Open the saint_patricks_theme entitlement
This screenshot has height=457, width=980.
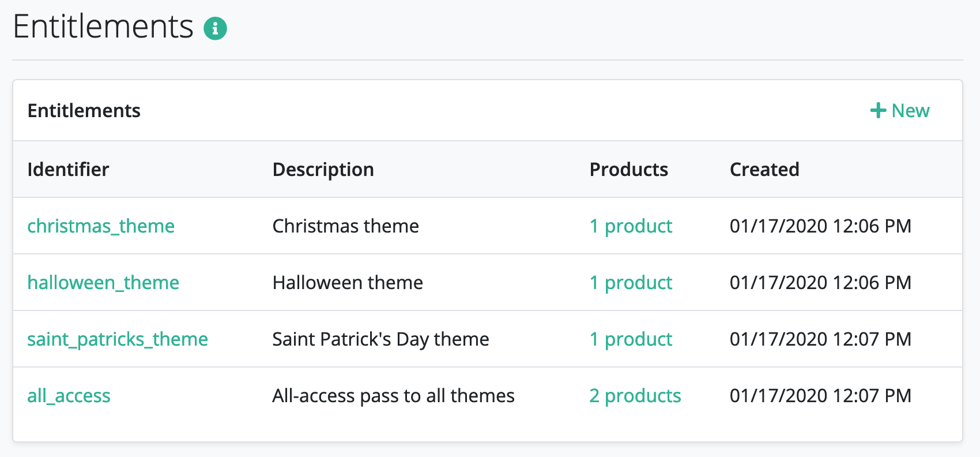coord(118,339)
